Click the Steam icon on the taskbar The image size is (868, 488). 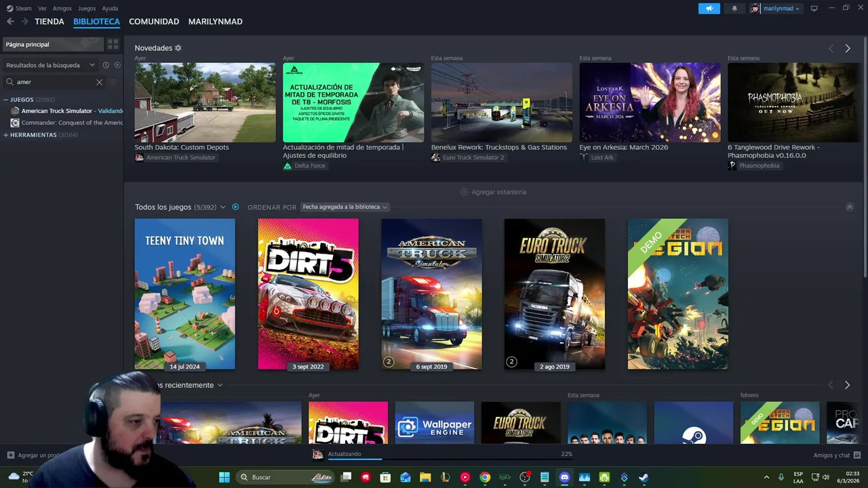644,477
